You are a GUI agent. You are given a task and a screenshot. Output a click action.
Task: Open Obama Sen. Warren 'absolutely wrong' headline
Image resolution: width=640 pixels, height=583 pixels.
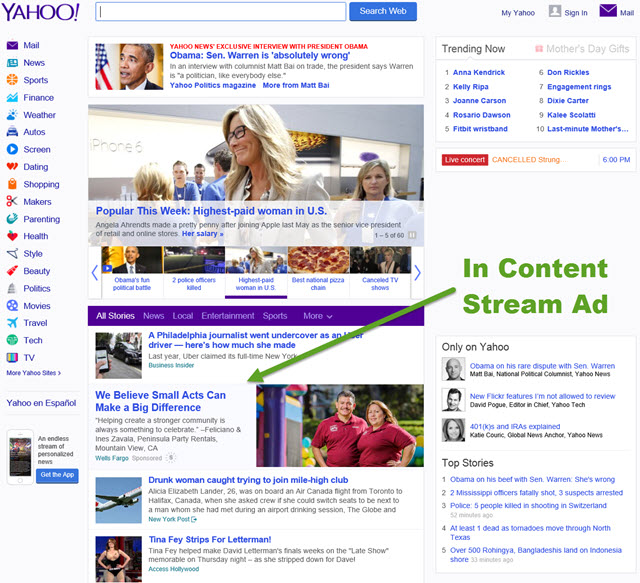click(x=260, y=55)
